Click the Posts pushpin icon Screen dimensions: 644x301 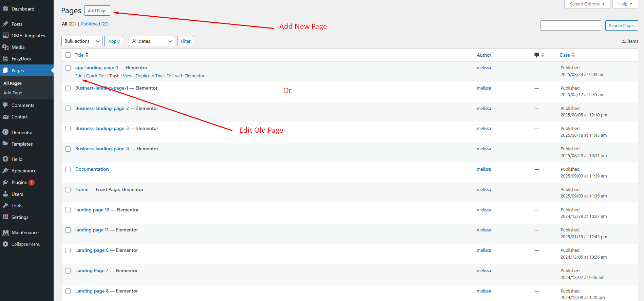5,24
